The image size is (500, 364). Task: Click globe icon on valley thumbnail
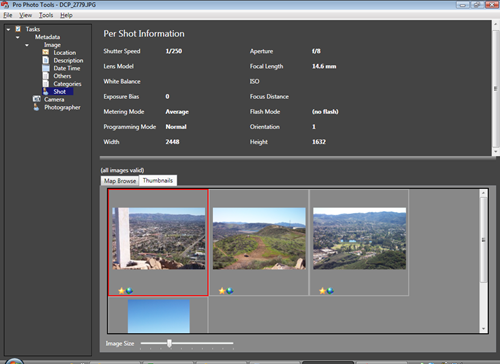pyautogui.click(x=330, y=291)
